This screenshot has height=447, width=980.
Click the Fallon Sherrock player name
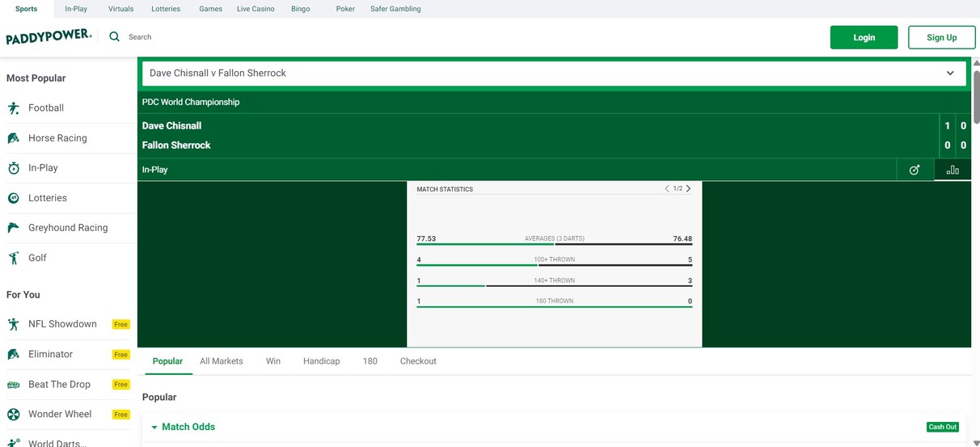point(176,145)
